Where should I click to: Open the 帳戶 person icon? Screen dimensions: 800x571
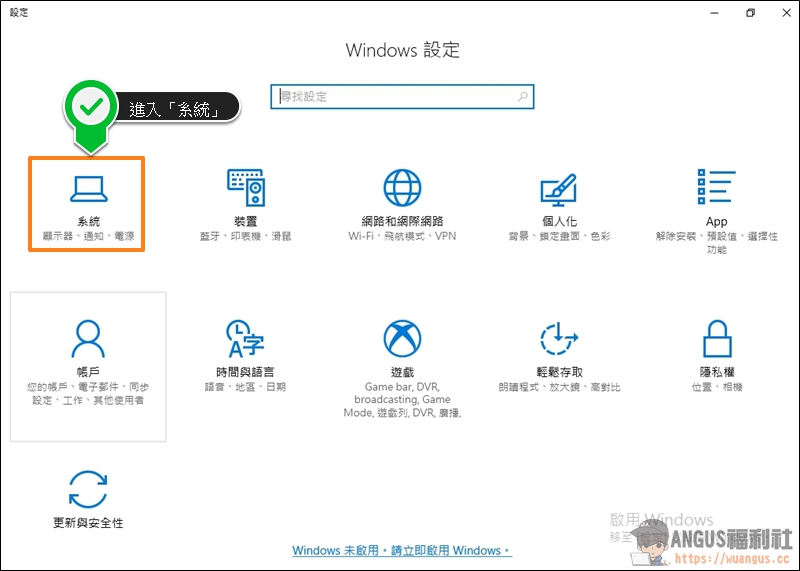pyautogui.click(x=88, y=339)
